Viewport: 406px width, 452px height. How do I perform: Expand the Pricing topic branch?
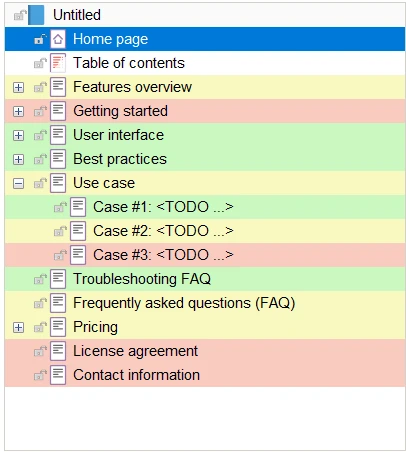pyautogui.click(x=18, y=328)
